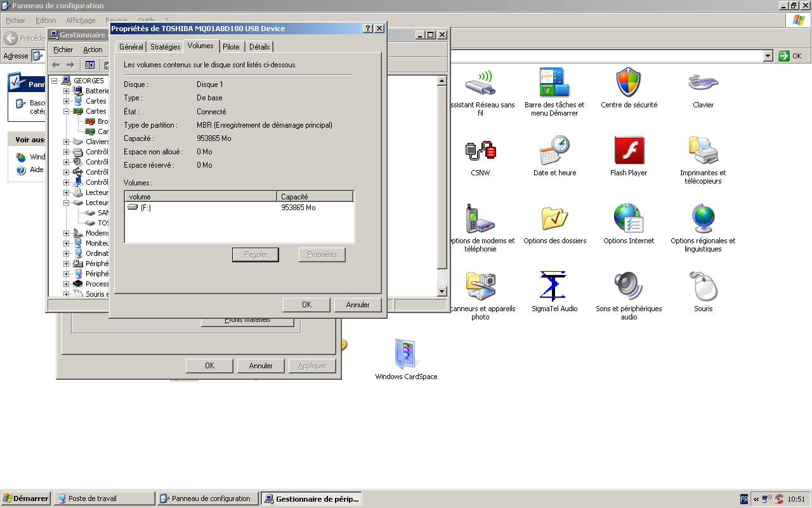Click the F: drive icon in Volumes list
The image size is (812, 508).
point(133,207)
